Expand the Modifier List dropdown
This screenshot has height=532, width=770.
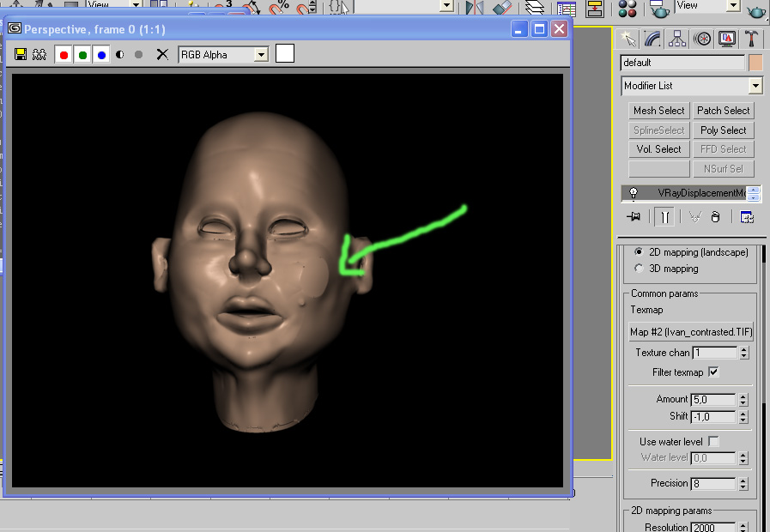click(x=755, y=86)
